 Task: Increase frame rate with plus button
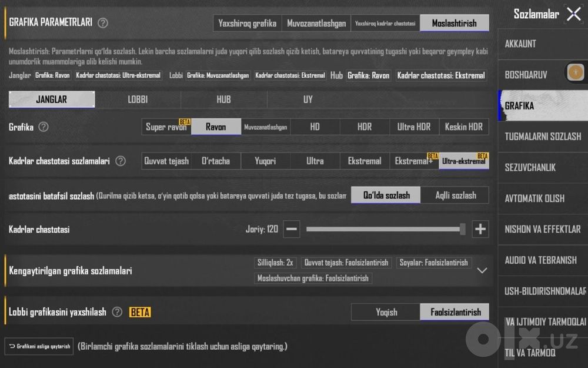(x=480, y=229)
